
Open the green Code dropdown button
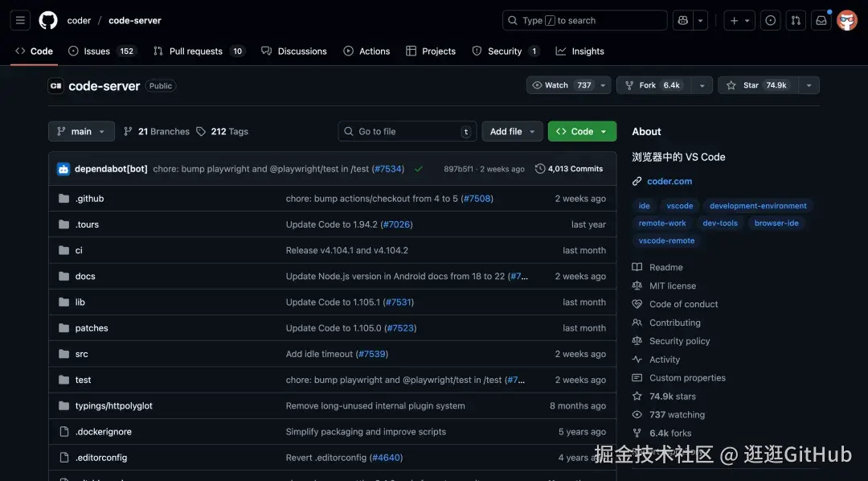coord(582,131)
